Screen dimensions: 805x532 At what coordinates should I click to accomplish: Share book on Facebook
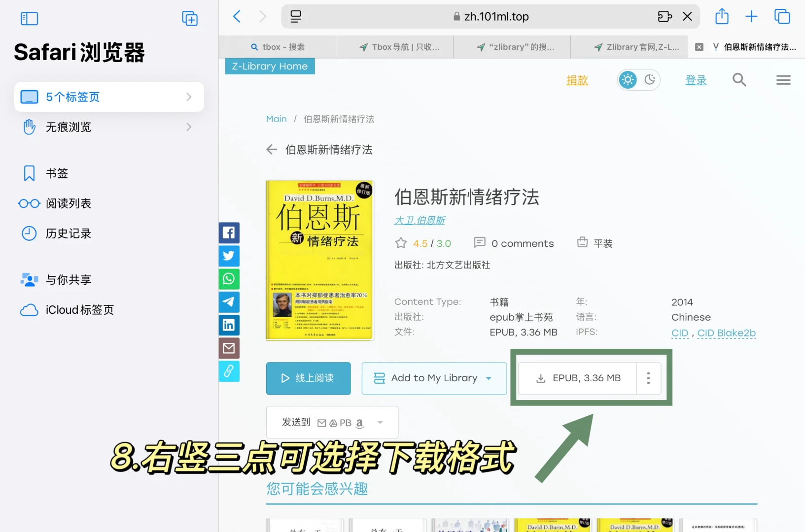[x=229, y=233]
